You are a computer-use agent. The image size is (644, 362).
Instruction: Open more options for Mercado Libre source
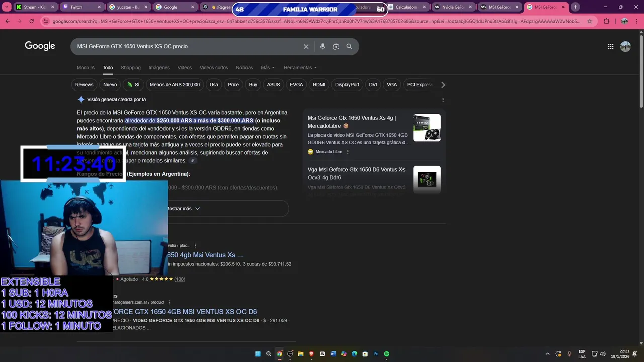348,152
